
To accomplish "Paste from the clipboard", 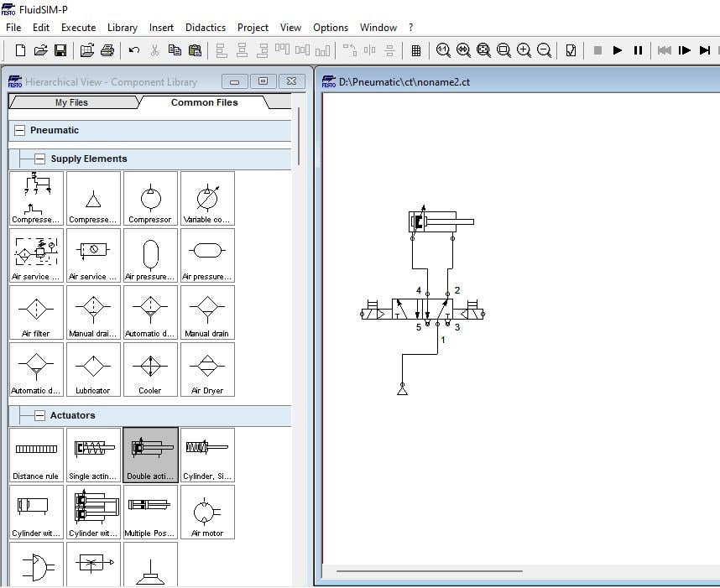I will pos(195,50).
